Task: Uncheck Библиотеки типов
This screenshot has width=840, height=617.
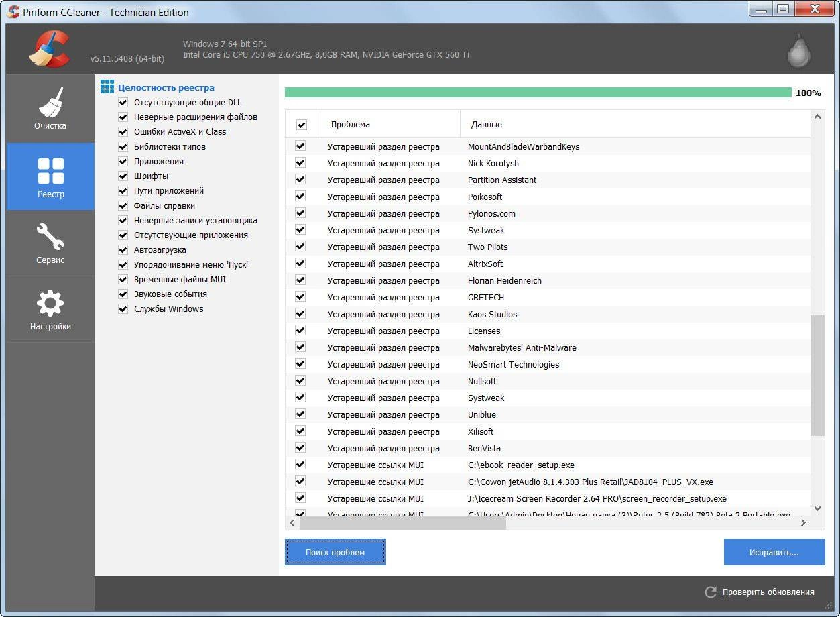Action: [x=123, y=147]
